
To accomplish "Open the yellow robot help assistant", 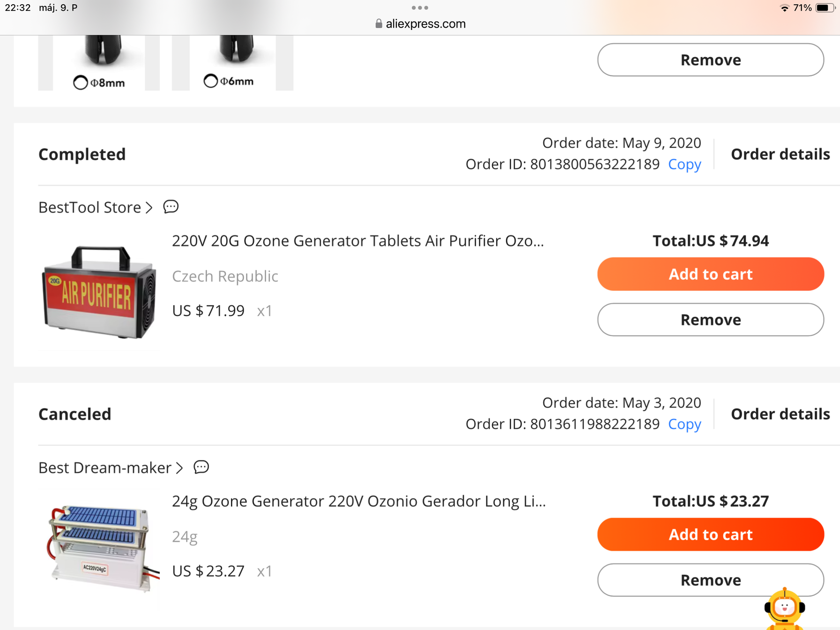I will [785, 608].
